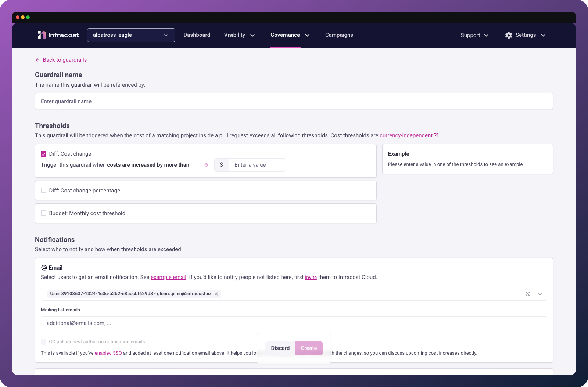Uncheck the Diff: Cost change threshold

(43, 153)
